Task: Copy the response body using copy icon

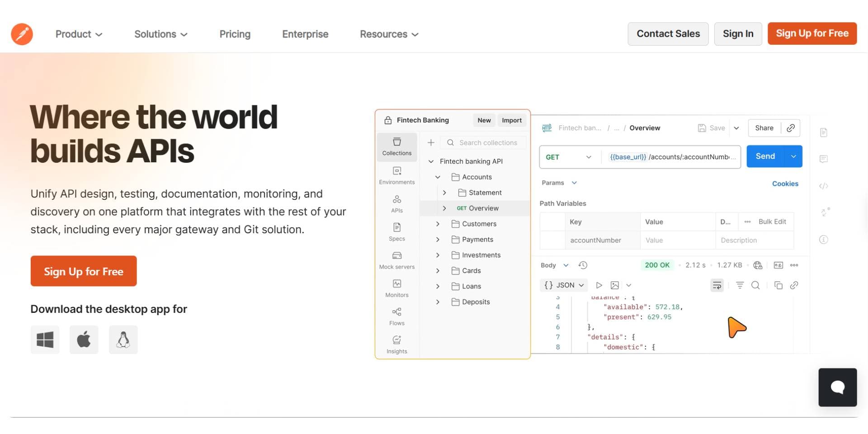Action: (778, 285)
